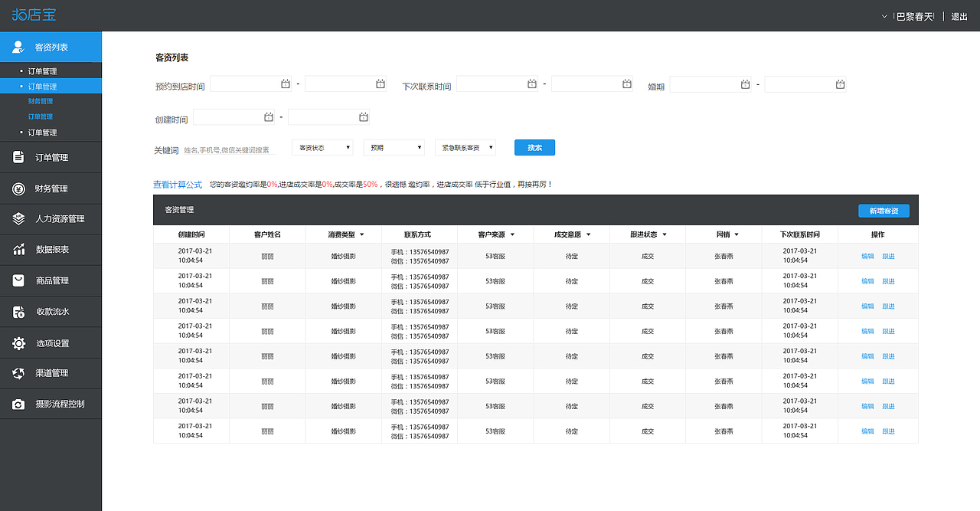
Task: Click the 创建时间 column header
Action: click(x=191, y=234)
